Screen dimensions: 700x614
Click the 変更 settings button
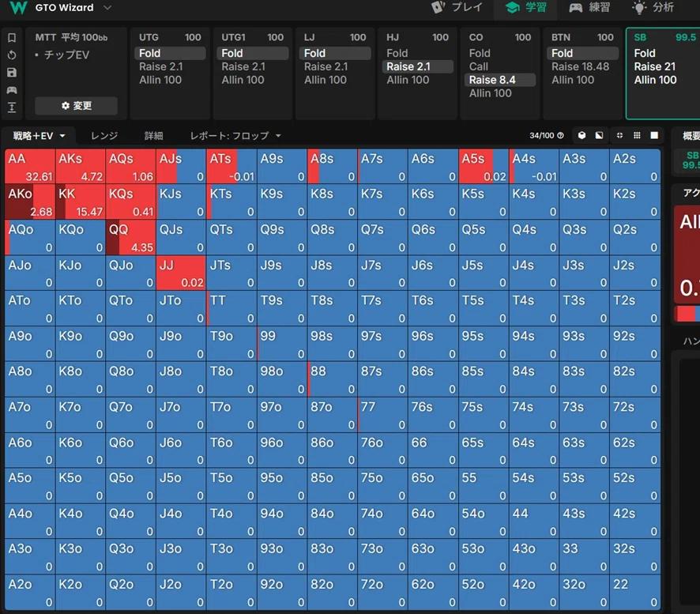point(77,106)
